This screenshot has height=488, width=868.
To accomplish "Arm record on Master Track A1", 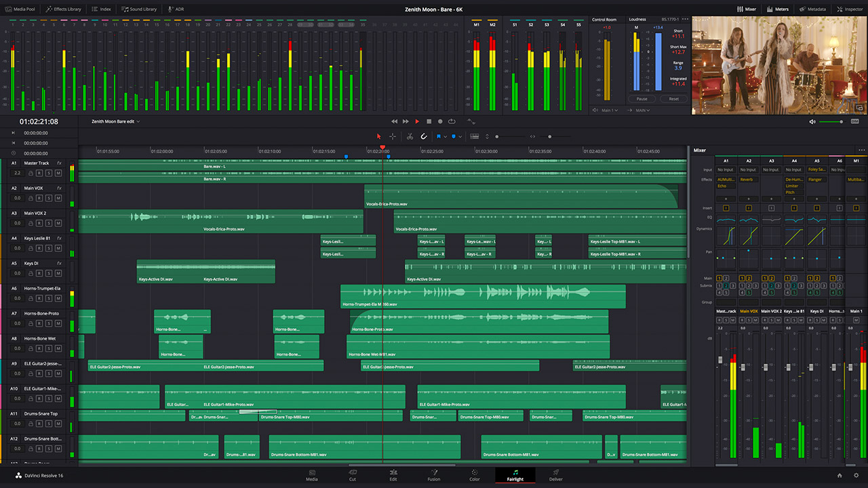I will (39, 174).
